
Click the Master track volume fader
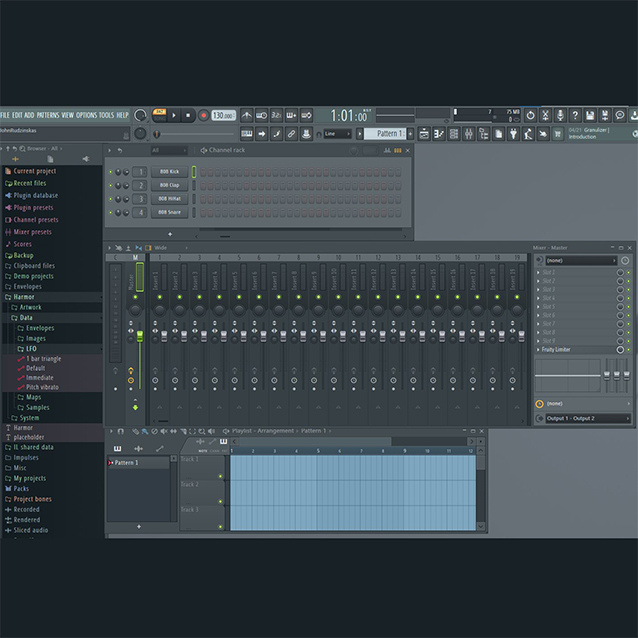point(139,335)
